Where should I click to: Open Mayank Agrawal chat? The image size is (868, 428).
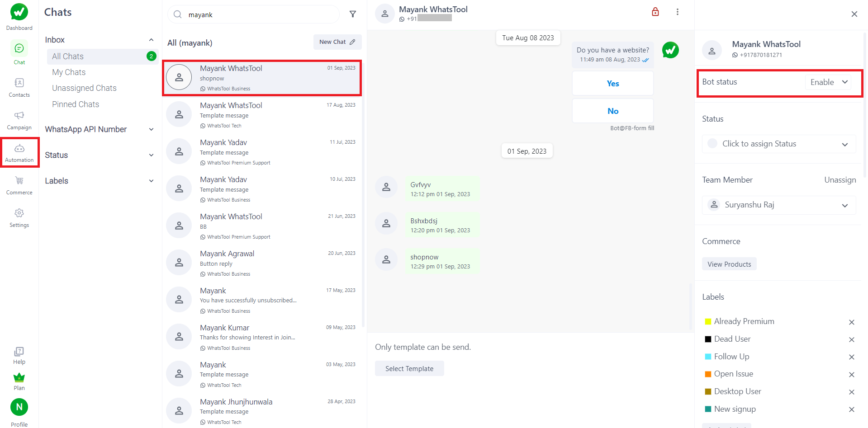point(262,263)
